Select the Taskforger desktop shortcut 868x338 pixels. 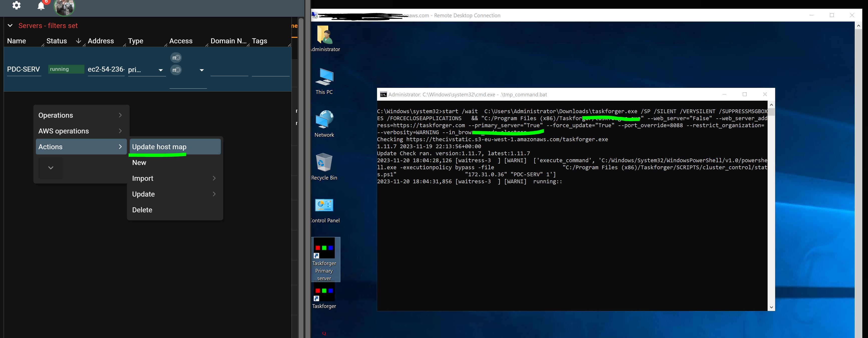tap(324, 296)
